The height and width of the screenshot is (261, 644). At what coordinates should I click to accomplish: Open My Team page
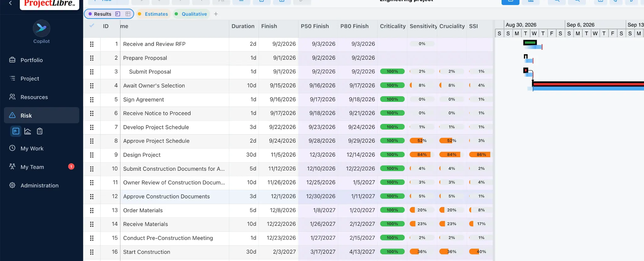(x=42, y=167)
